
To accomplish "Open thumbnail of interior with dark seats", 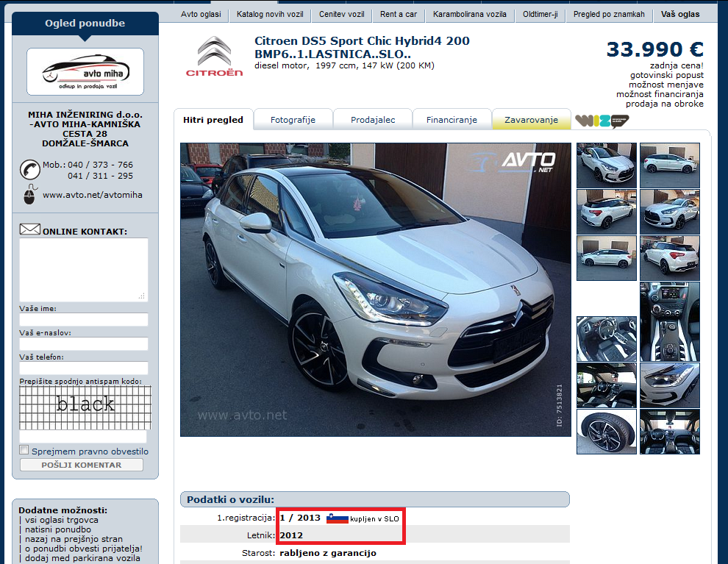I will [x=607, y=385].
